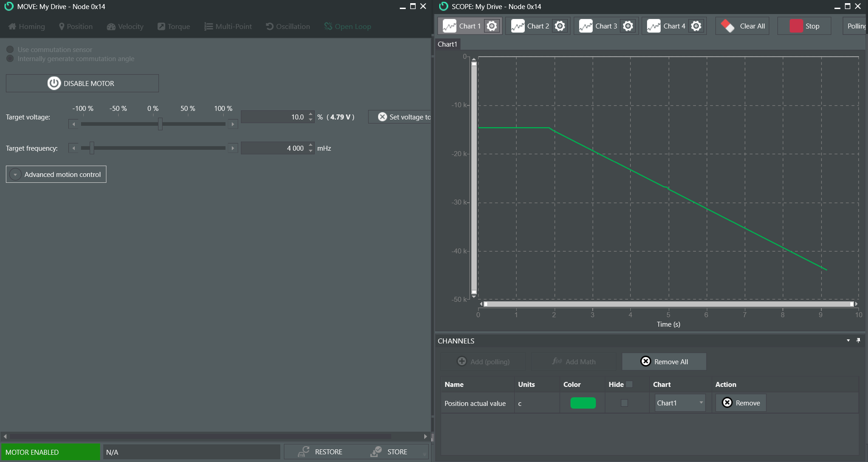Click the Add Math button
This screenshot has height=462, width=868.
(574, 361)
